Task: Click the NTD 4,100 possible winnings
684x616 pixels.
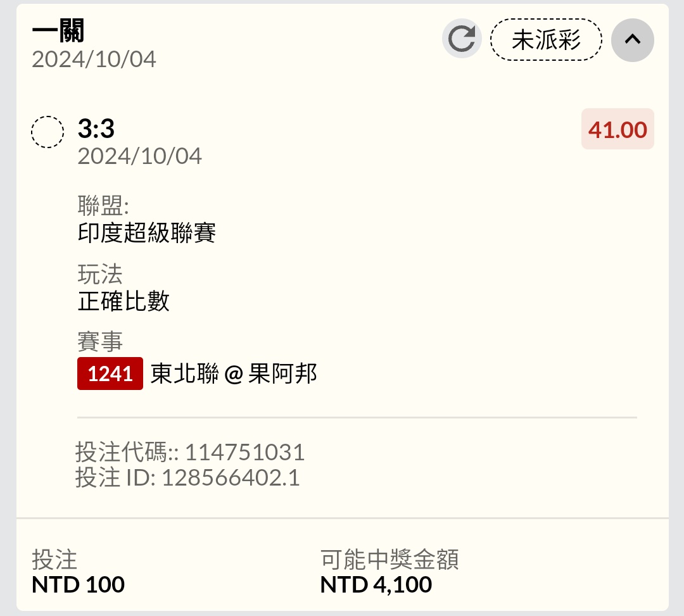Action: coord(376,584)
